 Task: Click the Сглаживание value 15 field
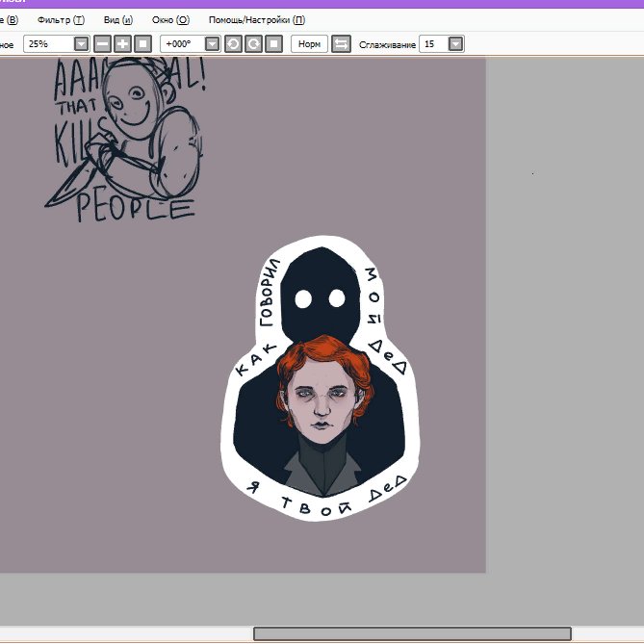point(434,44)
